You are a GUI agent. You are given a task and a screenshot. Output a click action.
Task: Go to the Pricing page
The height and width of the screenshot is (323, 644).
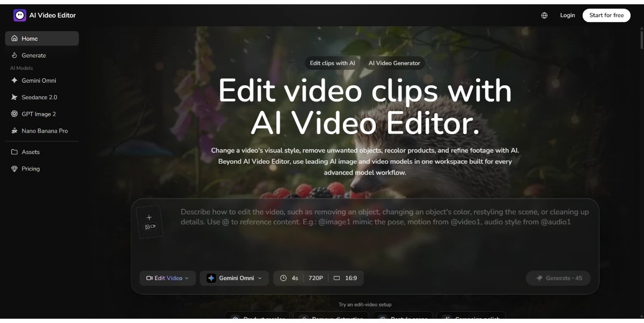pos(42,168)
